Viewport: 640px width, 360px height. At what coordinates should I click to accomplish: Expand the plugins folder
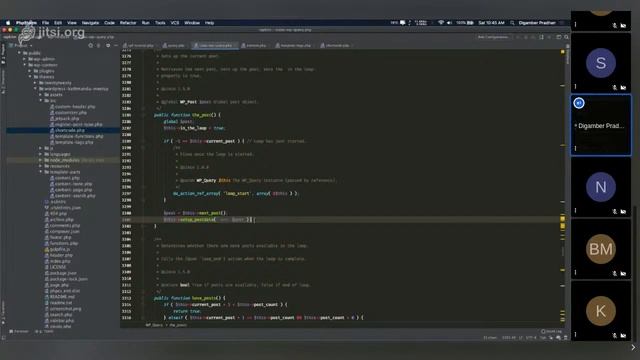[x=30, y=71]
